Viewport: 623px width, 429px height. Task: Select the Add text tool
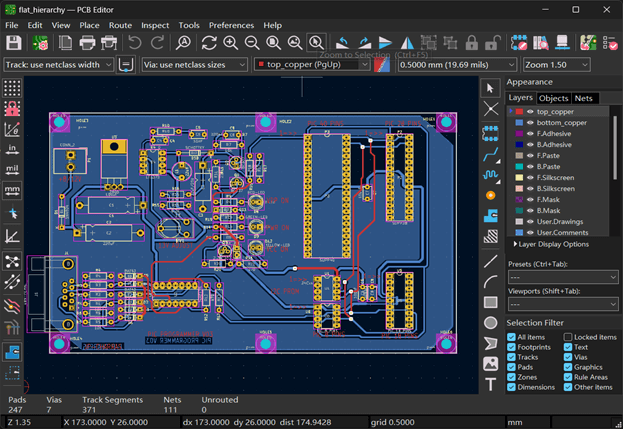[491, 384]
